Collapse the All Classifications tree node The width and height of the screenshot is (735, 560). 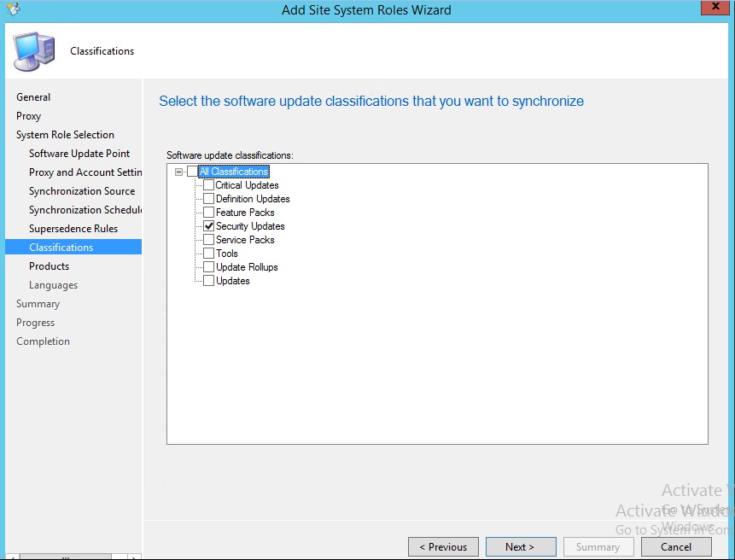pyautogui.click(x=178, y=172)
